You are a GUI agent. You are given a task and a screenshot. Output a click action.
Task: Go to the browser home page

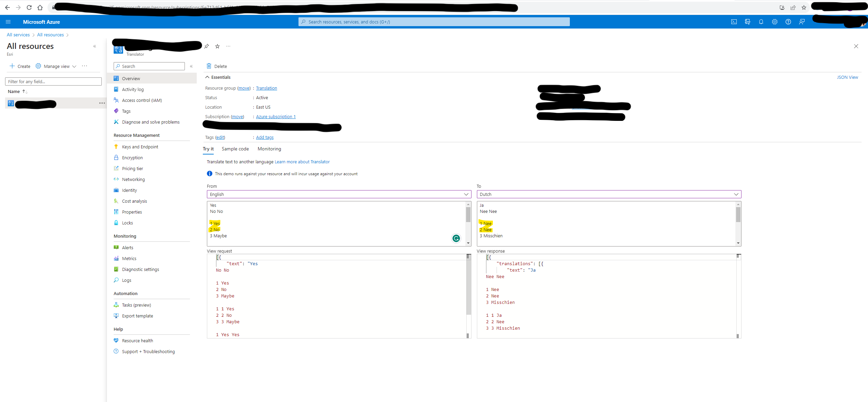coord(40,7)
